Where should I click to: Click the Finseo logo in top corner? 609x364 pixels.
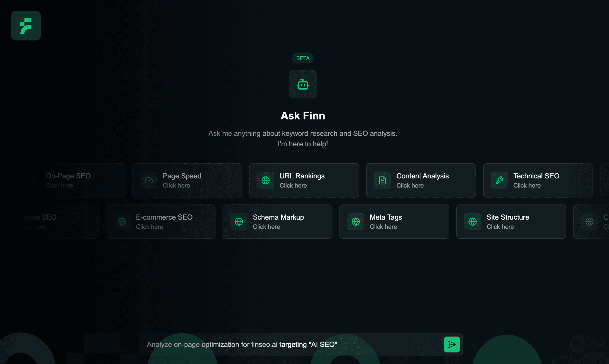[x=26, y=26]
